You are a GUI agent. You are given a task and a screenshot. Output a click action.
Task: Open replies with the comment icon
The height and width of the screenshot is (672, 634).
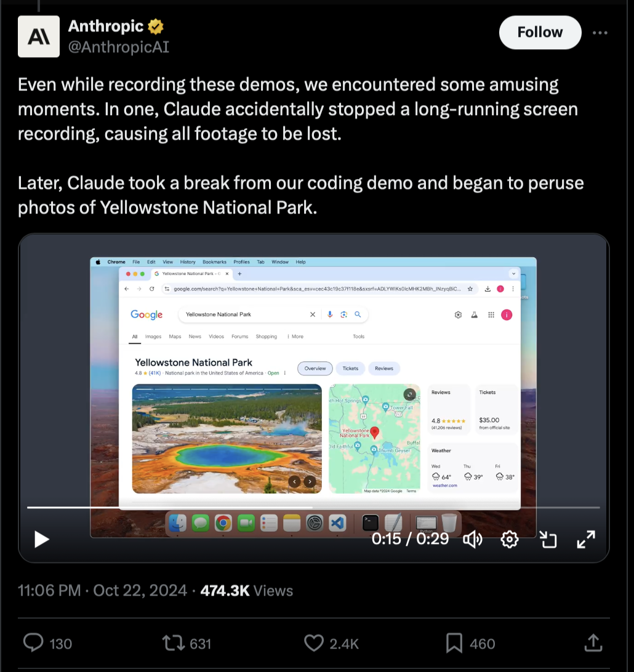click(33, 643)
